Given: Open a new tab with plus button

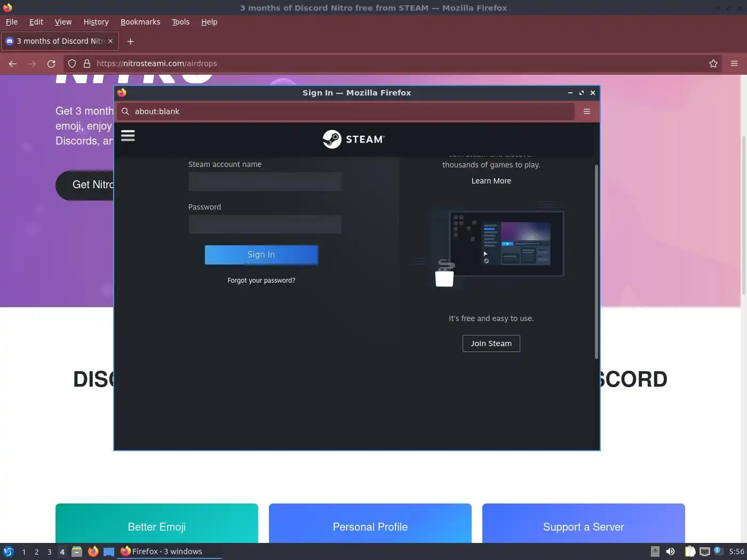Looking at the screenshot, I should pos(130,41).
